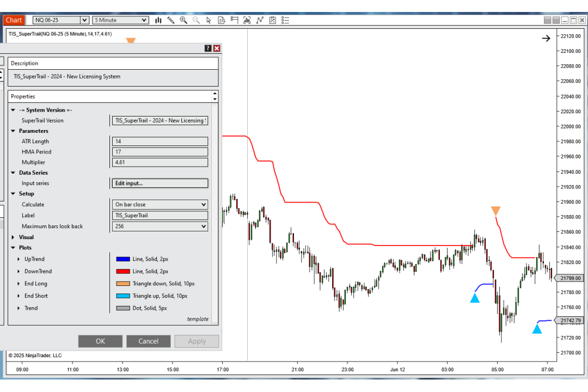Toggle the Chart Trader icon

pos(234,20)
